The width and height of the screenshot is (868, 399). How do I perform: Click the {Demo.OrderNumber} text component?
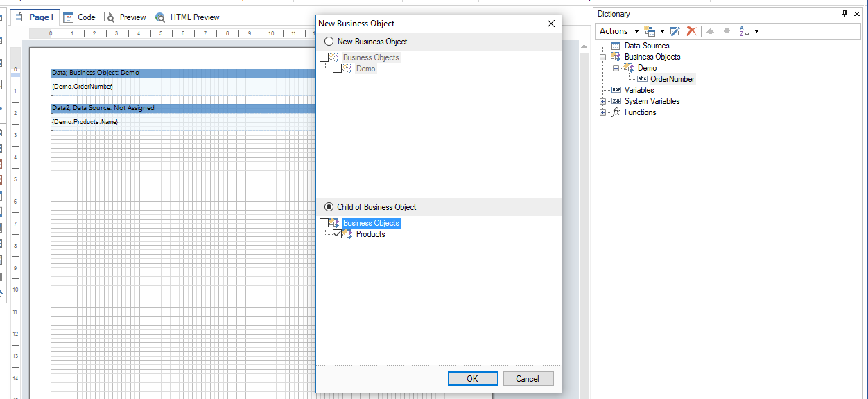82,87
